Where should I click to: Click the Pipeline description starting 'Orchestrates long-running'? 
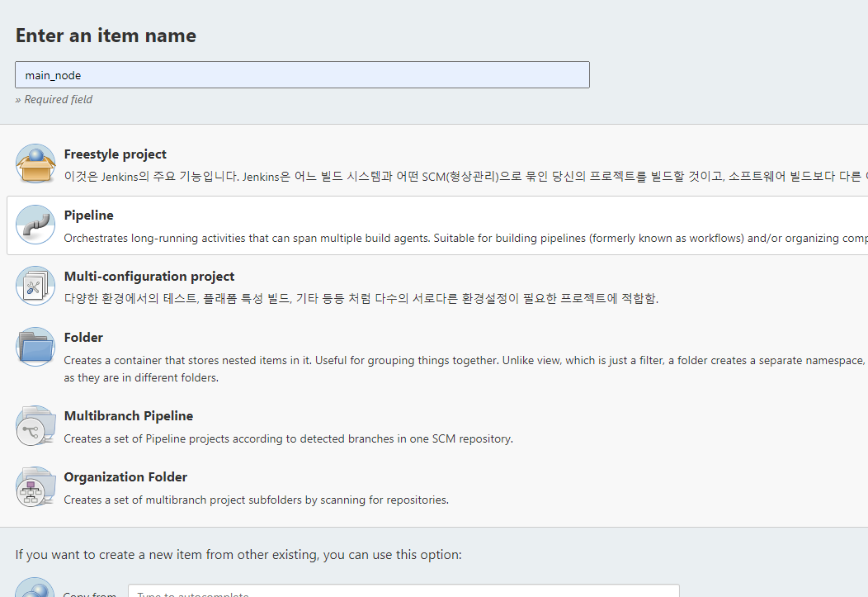tap(465, 238)
